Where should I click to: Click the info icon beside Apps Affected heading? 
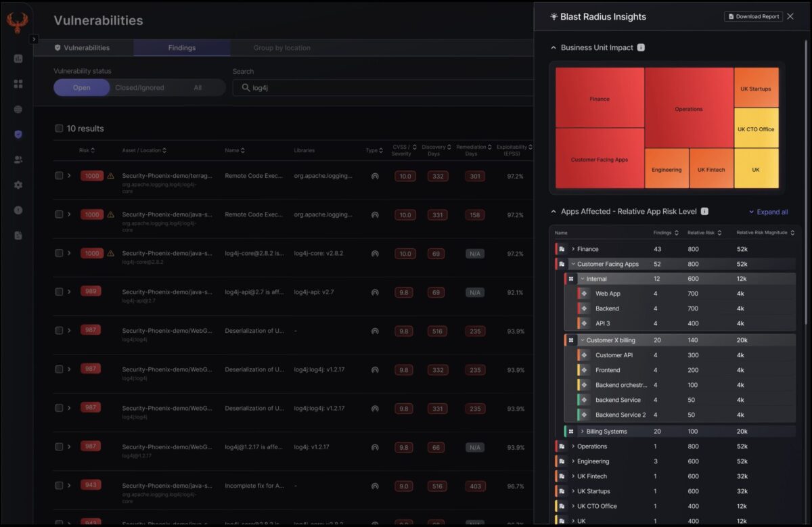point(704,211)
